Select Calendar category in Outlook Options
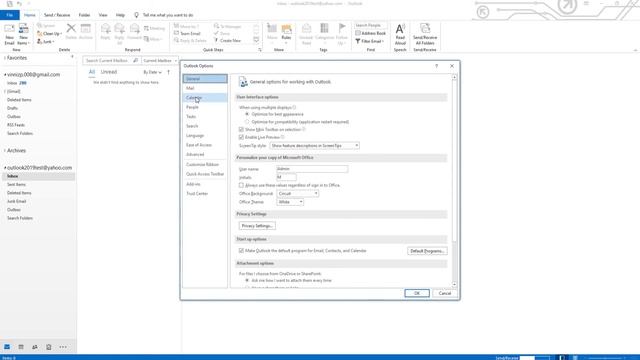 pos(205,98)
